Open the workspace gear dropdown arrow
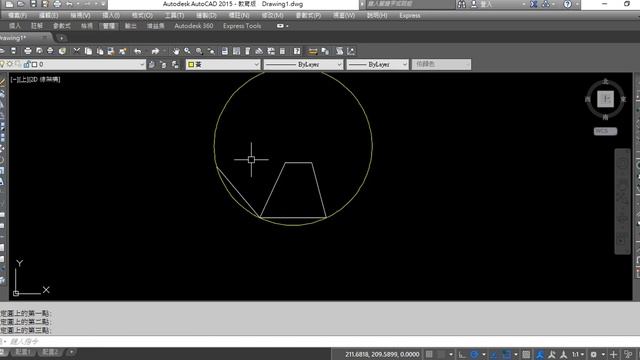 pos(603,354)
